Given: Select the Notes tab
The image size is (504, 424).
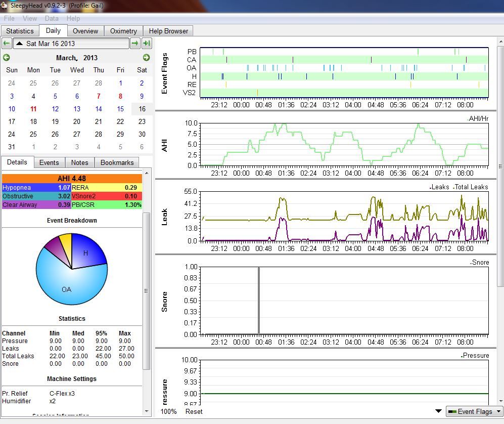Looking at the screenshot, I should pos(79,162).
